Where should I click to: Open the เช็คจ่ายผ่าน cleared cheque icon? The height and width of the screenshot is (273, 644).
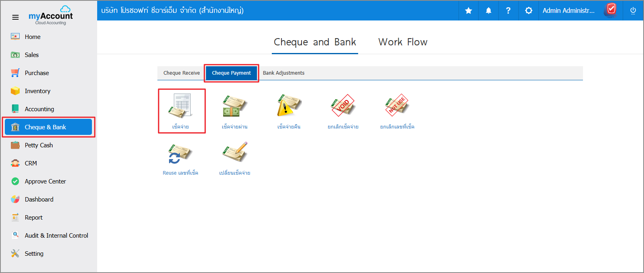tap(235, 107)
